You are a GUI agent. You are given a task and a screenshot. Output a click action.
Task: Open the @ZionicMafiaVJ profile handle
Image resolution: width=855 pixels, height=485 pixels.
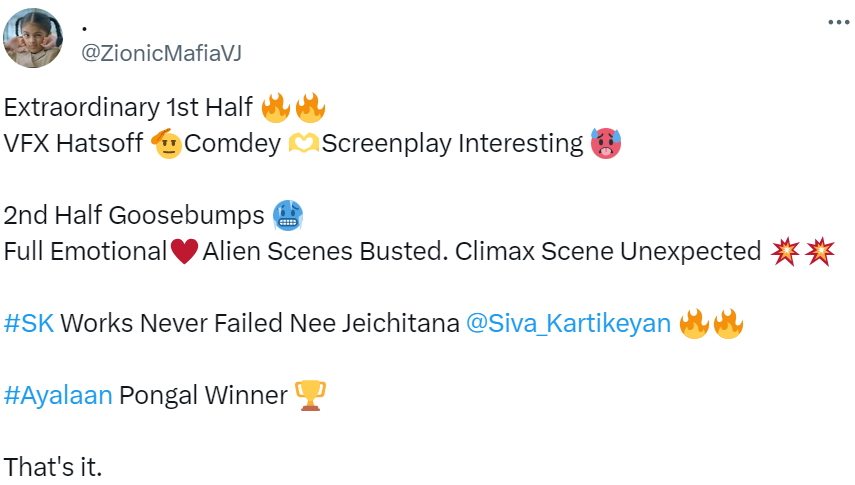tap(160, 53)
